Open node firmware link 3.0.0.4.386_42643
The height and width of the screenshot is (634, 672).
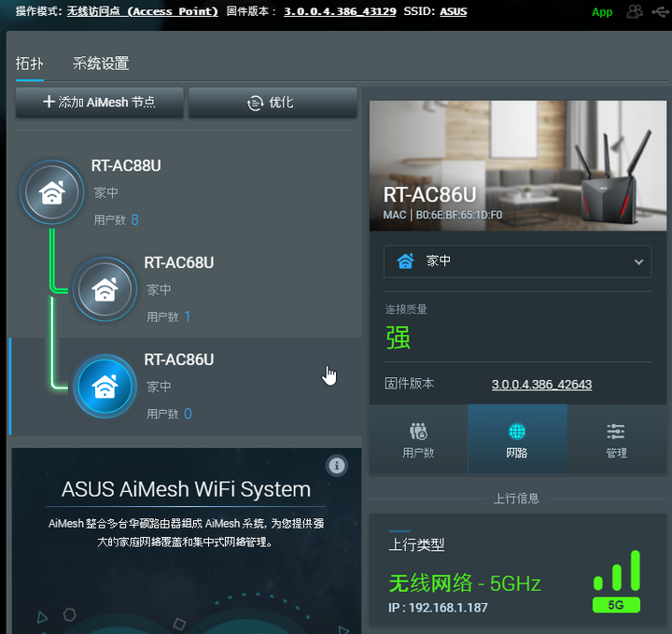(541, 384)
